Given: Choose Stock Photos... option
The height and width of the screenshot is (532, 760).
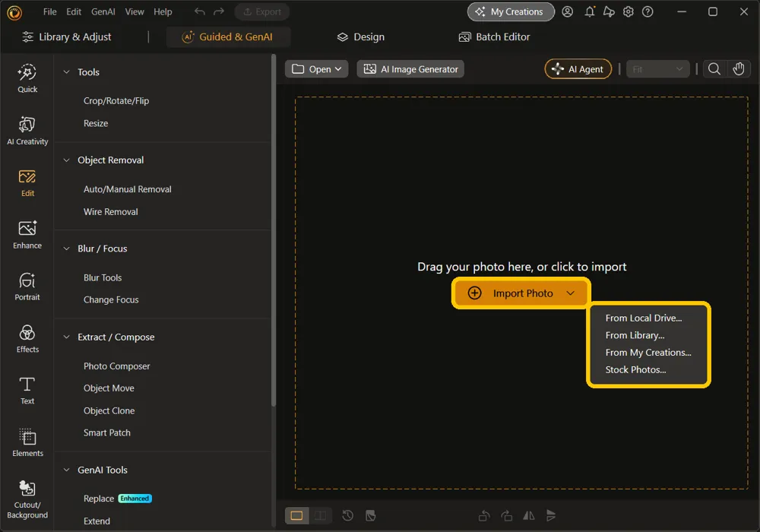Looking at the screenshot, I should pyautogui.click(x=635, y=369).
